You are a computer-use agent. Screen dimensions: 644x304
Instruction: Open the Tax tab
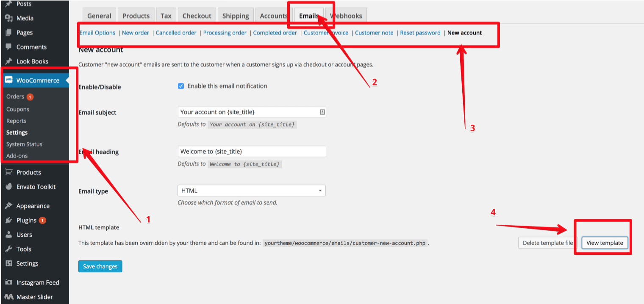[x=166, y=15]
